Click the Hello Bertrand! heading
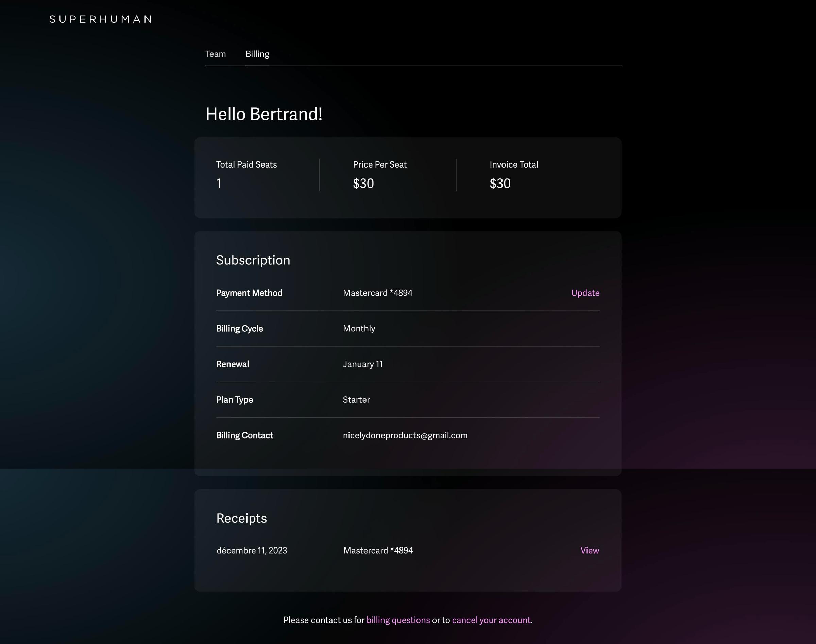This screenshot has width=816, height=644. (x=264, y=114)
